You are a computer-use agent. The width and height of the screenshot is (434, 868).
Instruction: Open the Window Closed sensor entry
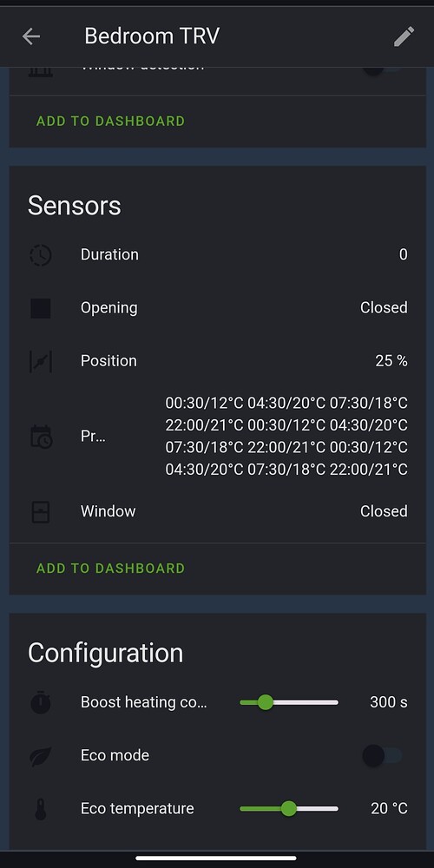(x=217, y=512)
